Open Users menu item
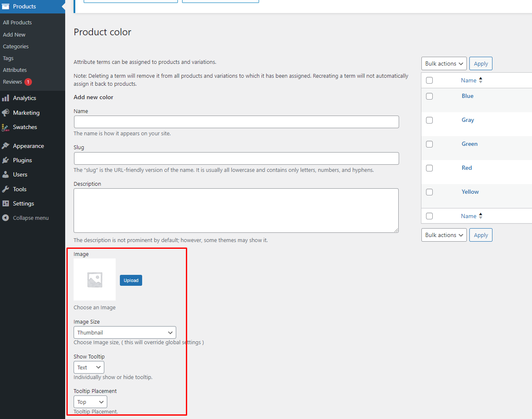The width and height of the screenshot is (532, 419). (x=20, y=174)
